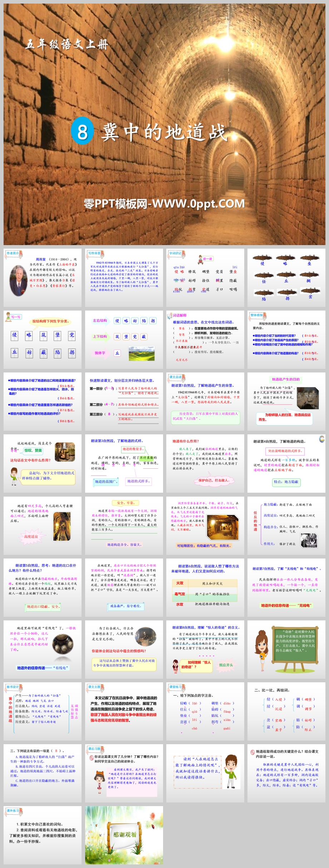Open the 课外练习 slide thumbnail
Viewport: 329px width, 868px height.
(43, 835)
